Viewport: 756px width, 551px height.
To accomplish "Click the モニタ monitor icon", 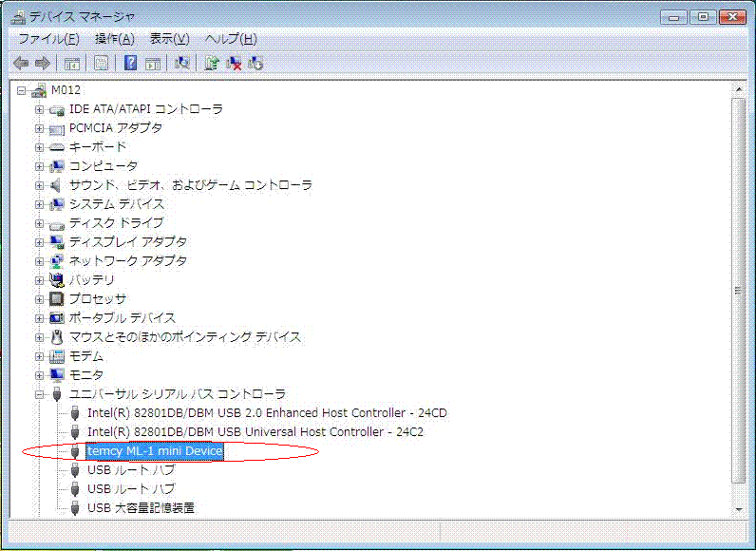I will coord(57,375).
